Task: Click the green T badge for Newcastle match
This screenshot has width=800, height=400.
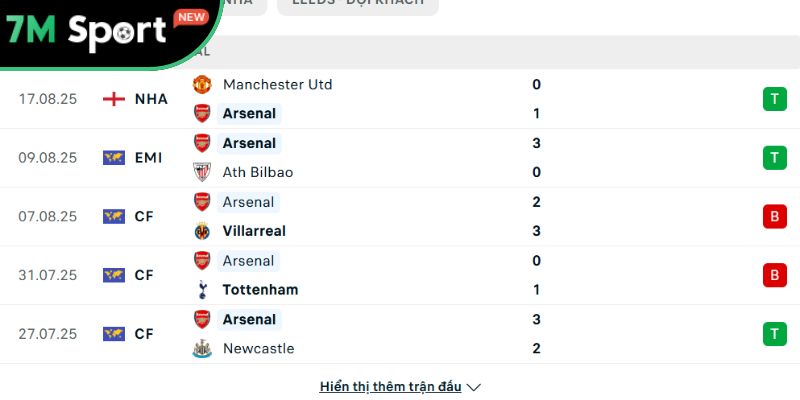Action: tap(774, 334)
